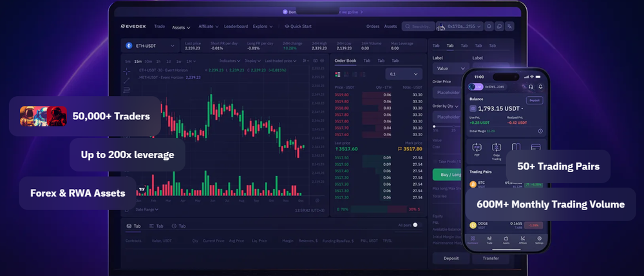Click the order quantity percentage slider

tap(447, 126)
